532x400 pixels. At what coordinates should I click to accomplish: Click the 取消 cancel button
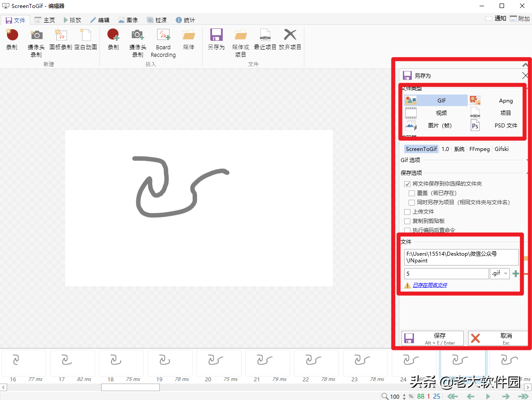pyautogui.click(x=498, y=338)
